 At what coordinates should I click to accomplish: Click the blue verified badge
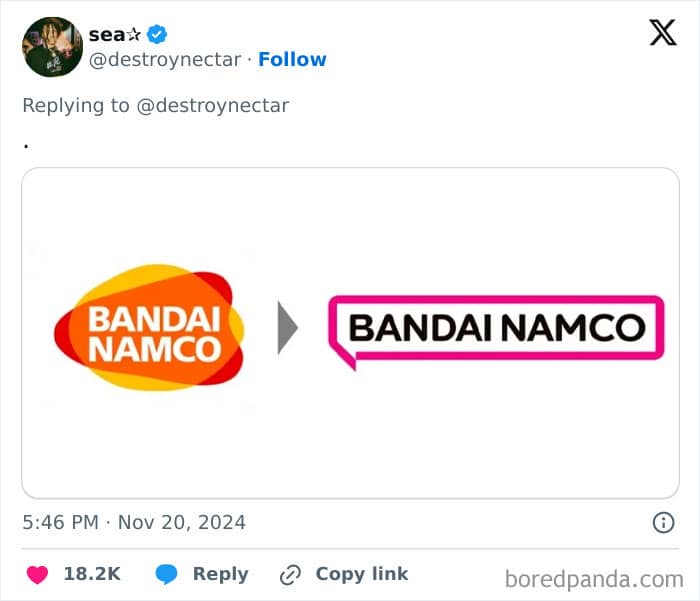(157, 34)
